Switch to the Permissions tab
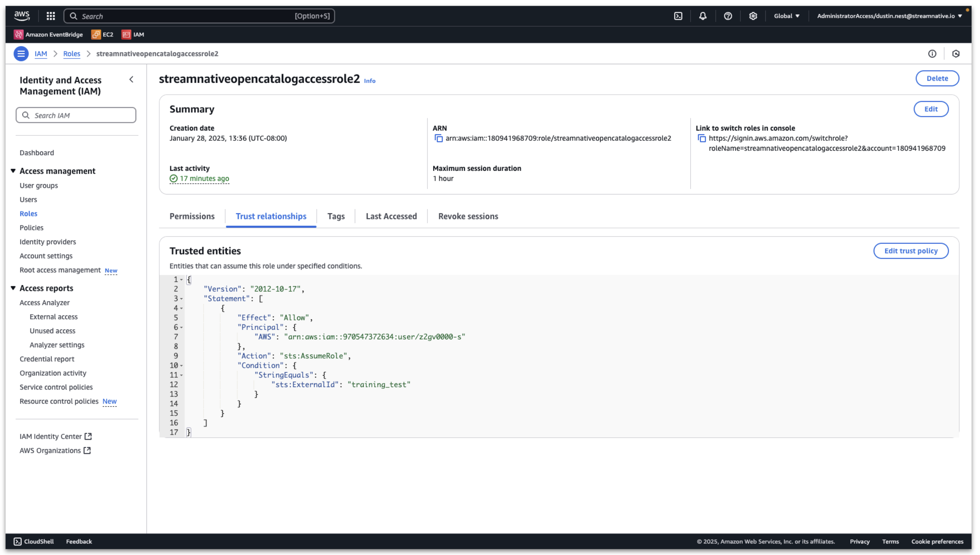The width and height of the screenshot is (980, 555). pos(192,216)
